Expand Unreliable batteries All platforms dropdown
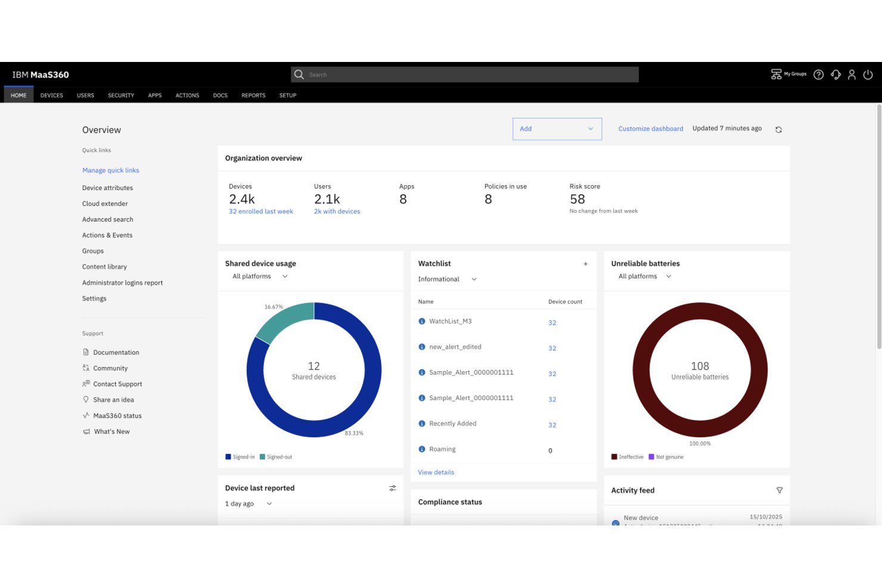882x588 pixels. coord(645,276)
